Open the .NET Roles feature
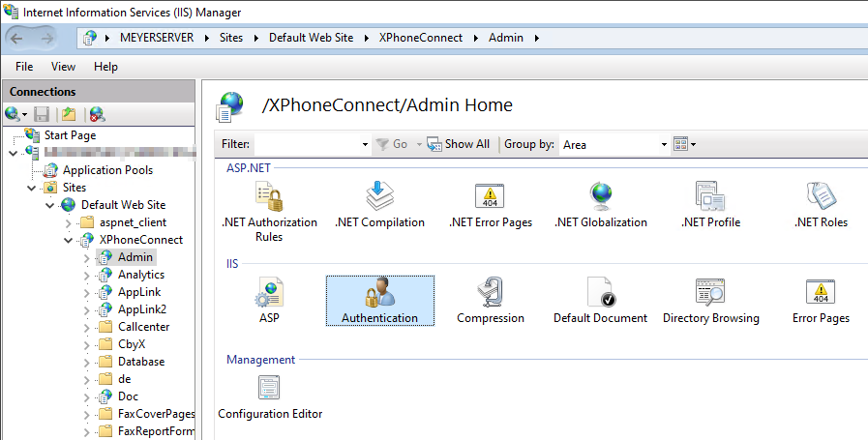This screenshot has height=440, width=868. click(x=821, y=205)
